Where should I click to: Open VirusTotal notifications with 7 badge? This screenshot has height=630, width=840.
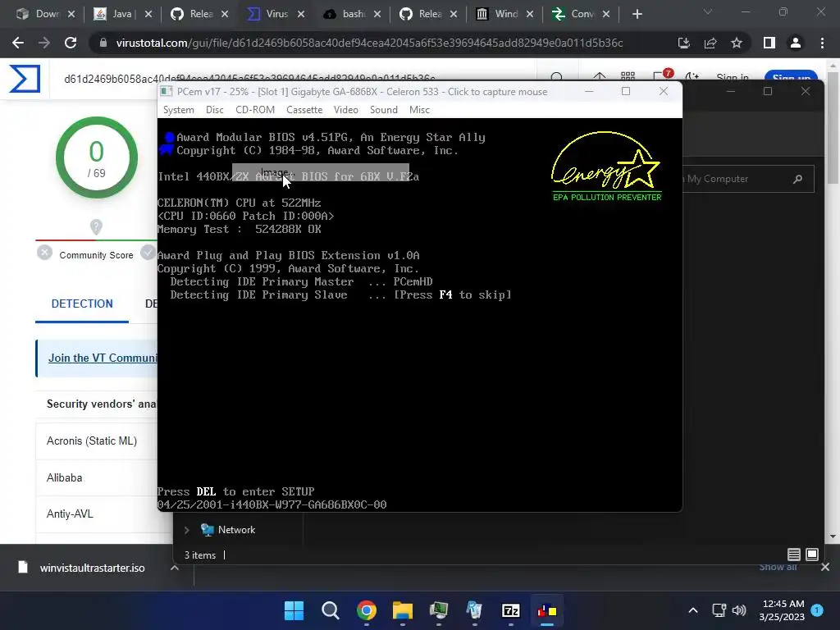662,76
